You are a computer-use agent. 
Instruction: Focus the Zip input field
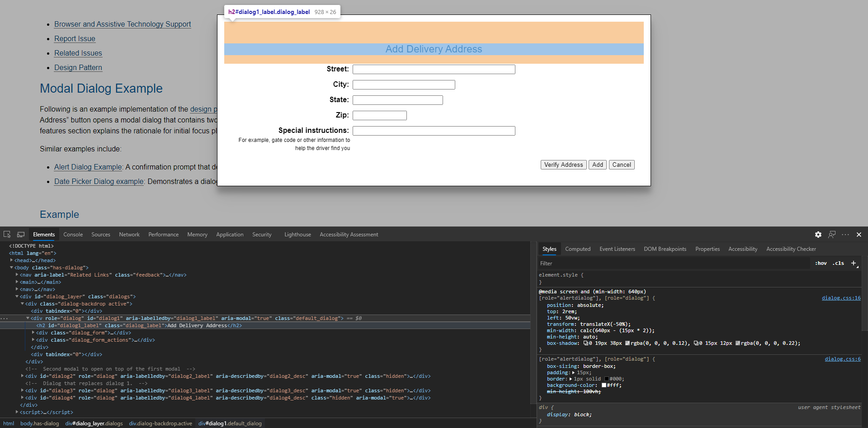click(x=380, y=115)
